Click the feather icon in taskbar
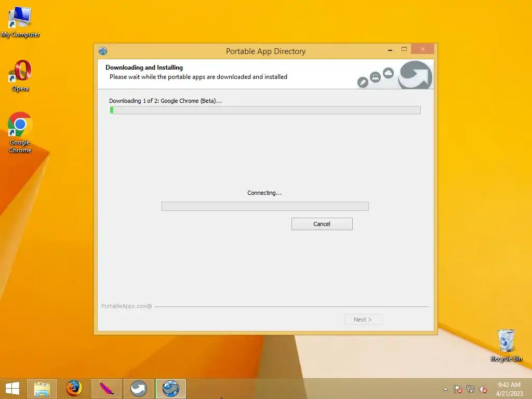This screenshot has height=399, width=532. (106, 389)
